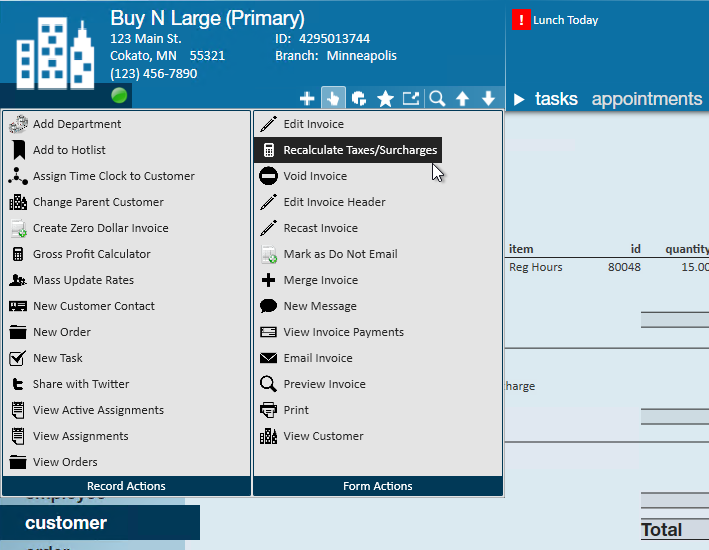Choose Change Parent Customer
709x550 pixels.
click(127, 202)
